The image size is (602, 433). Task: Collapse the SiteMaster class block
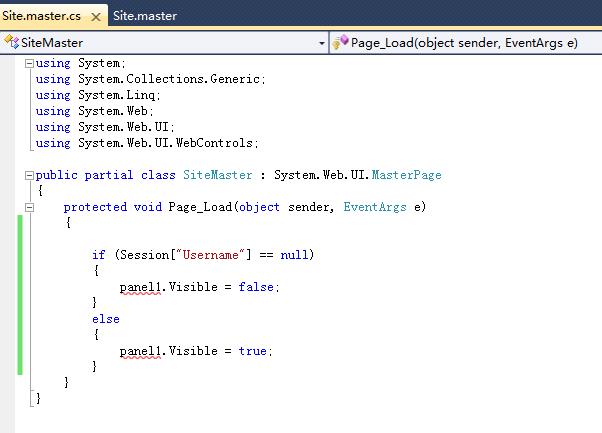point(29,175)
